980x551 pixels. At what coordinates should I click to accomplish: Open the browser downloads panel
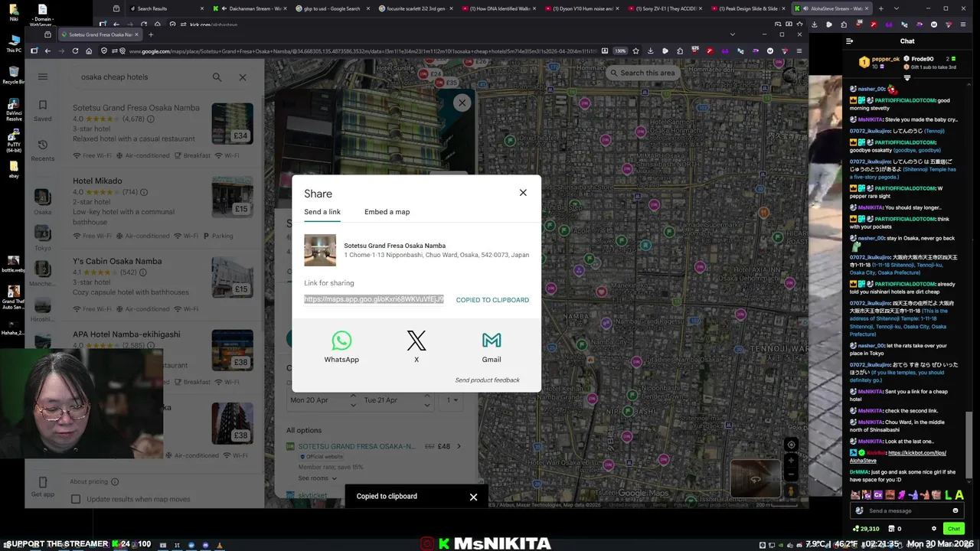click(x=650, y=51)
